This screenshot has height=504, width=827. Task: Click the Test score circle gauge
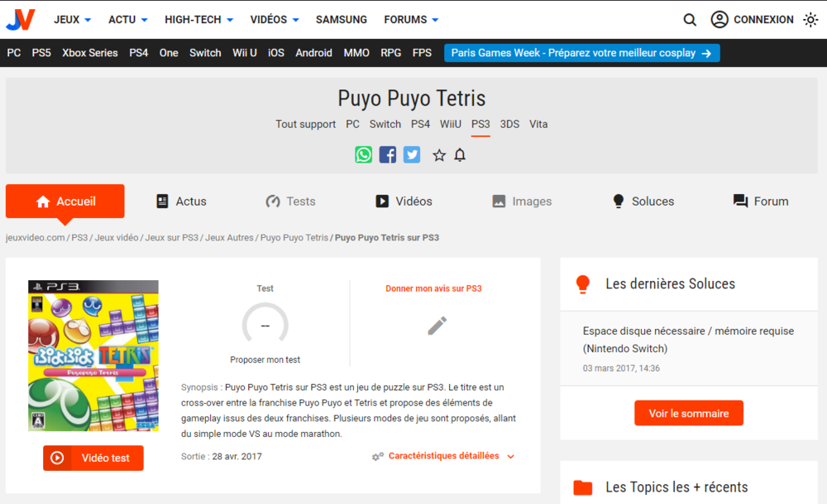[265, 326]
